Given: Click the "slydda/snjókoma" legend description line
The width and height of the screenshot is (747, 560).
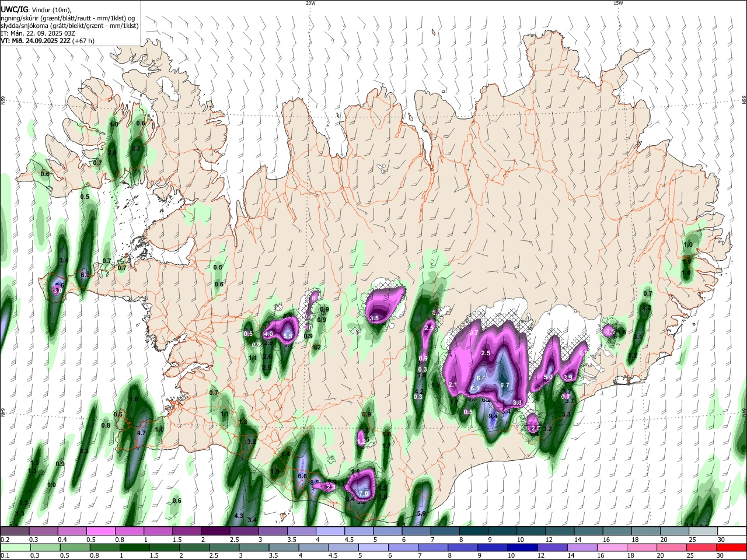Looking at the screenshot, I should point(69,26).
